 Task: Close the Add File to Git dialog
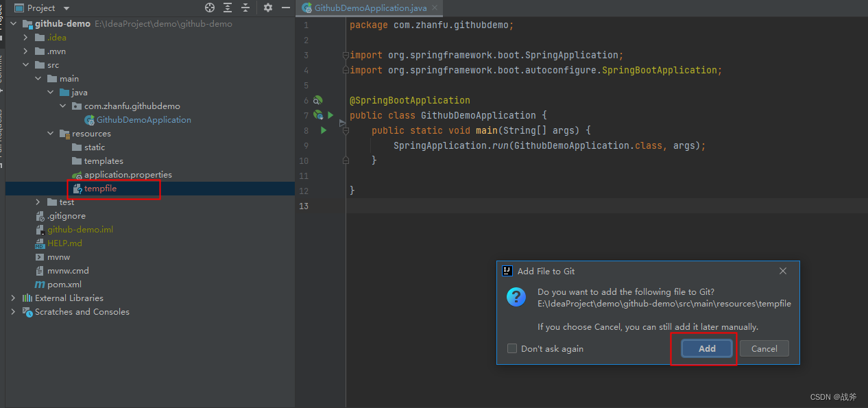point(783,271)
